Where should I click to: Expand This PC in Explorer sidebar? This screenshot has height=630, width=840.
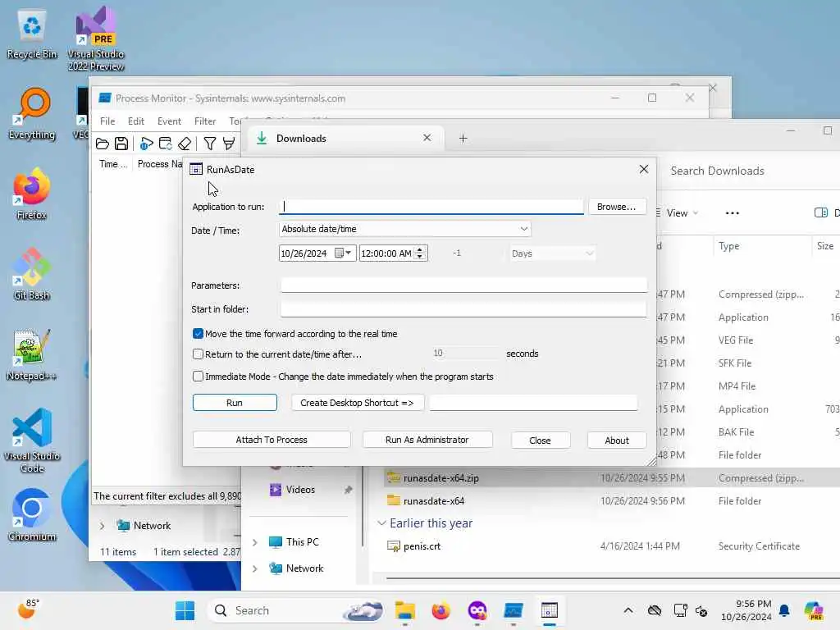pyautogui.click(x=255, y=542)
